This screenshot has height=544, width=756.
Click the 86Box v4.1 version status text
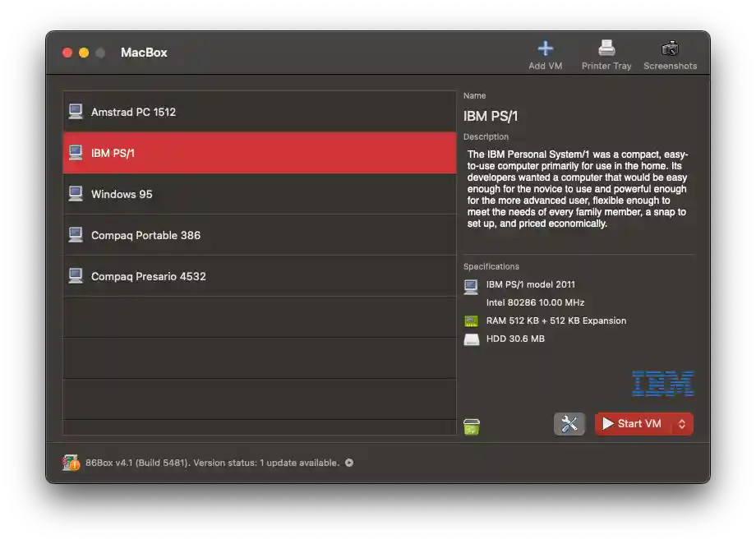point(212,463)
